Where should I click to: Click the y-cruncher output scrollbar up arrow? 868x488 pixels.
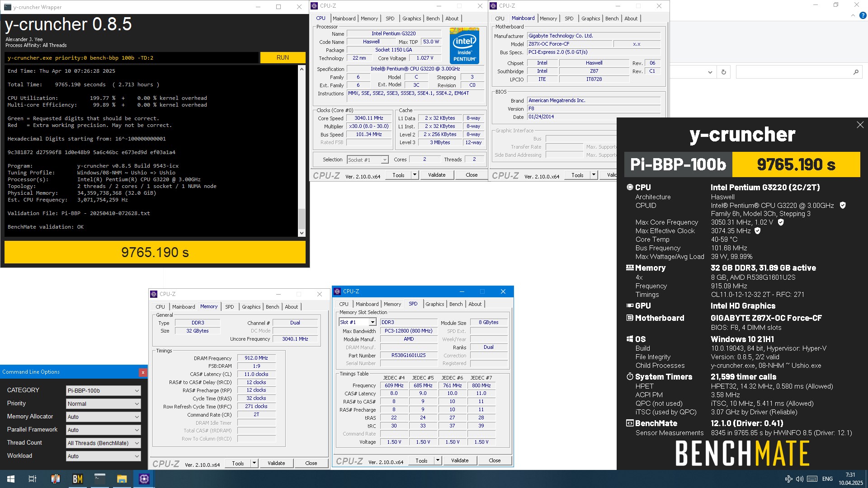tap(302, 69)
